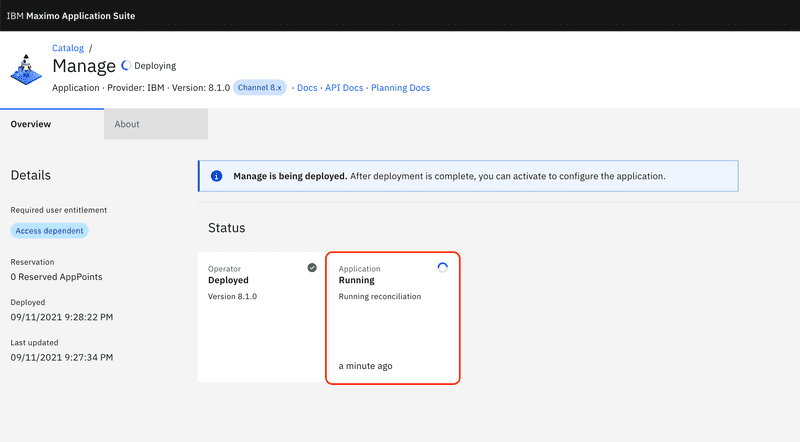The width and height of the screenshot is (800, 442).
Task: Click the Operator deployed checkmark icon
Action: [312, 267]
